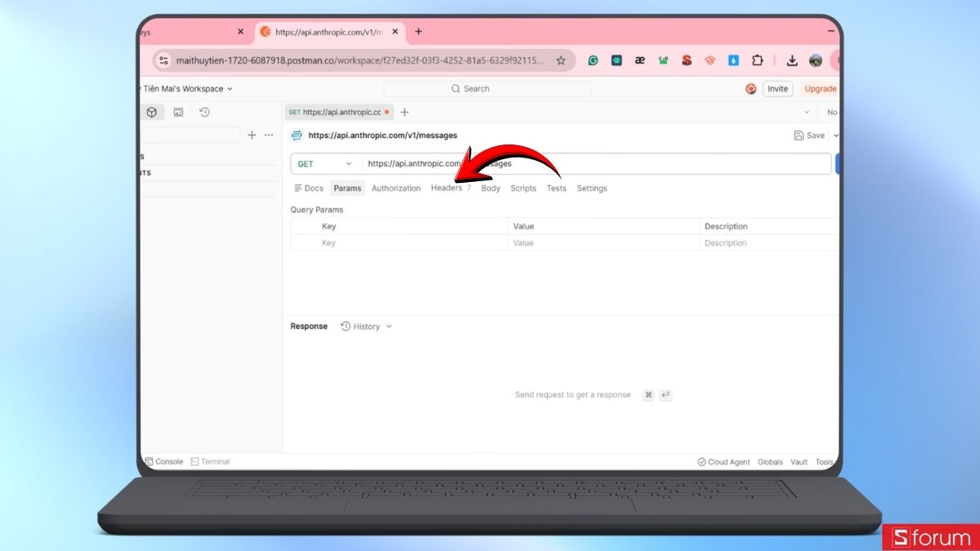Close the api.anthropic.com browser tab

pyautogui.click(x=395, y=32)
